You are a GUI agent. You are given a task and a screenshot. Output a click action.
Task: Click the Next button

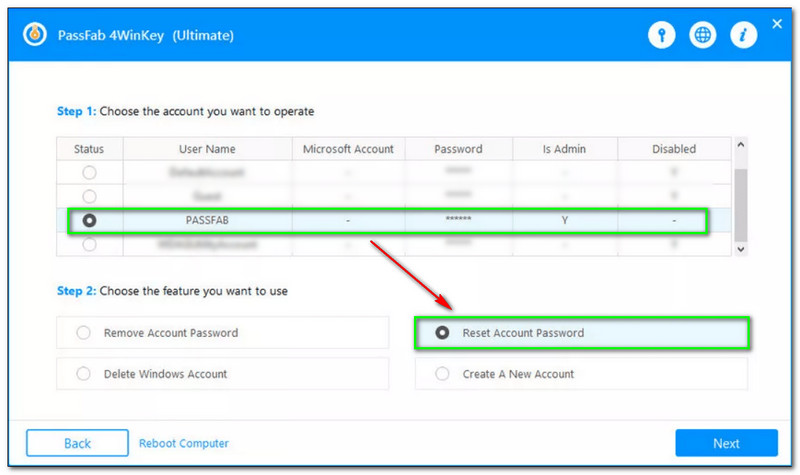click(726, 443)
